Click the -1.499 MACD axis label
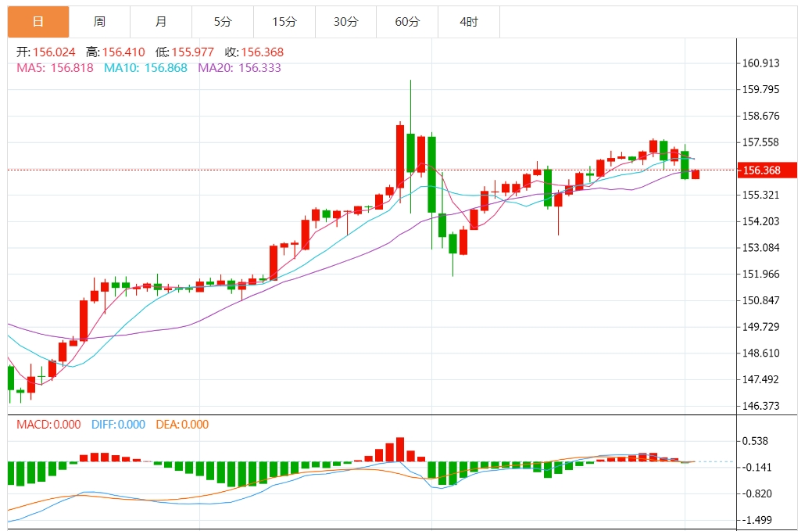 click(x=757, y=520)
